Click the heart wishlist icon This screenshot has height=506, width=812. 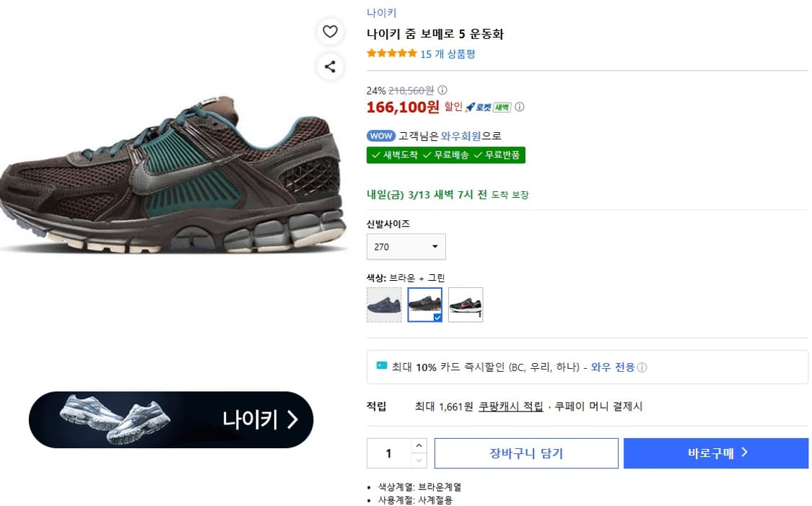tap(331, 32)
